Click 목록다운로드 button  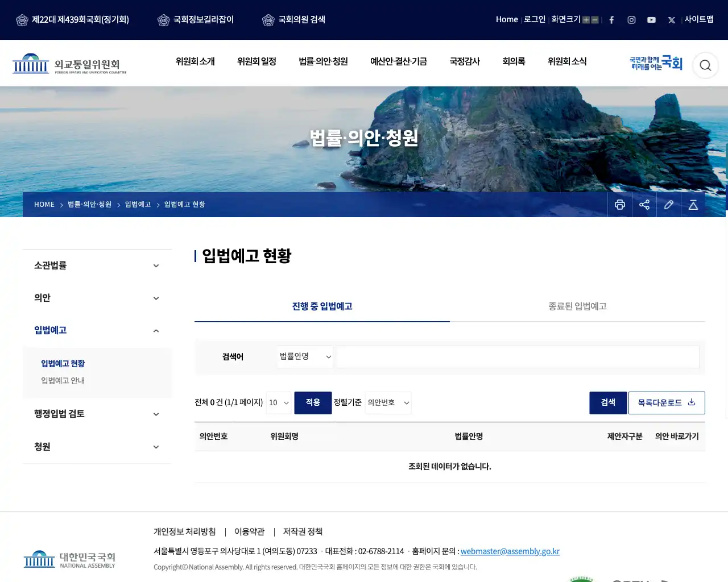pyautogui.click(x=667, y=402)
